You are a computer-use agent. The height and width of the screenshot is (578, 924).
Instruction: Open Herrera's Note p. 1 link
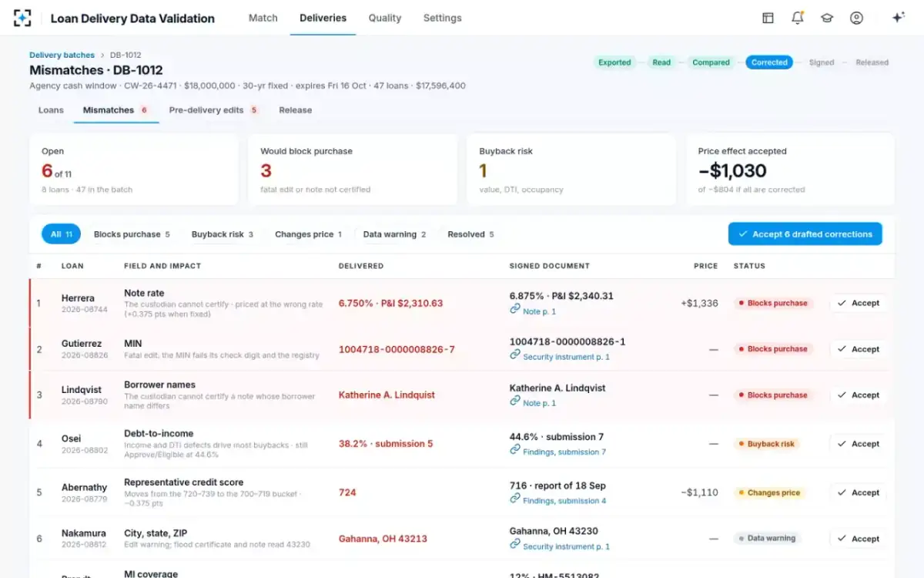tap(539, 311)
